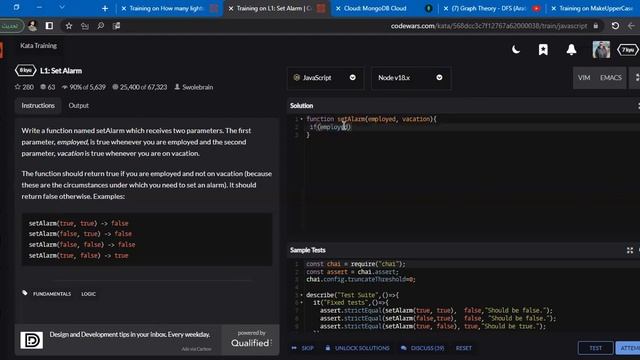The width and height of the screenshot is (640, 360).
Task: Enable EMACS editor mode
Action: 611,78
